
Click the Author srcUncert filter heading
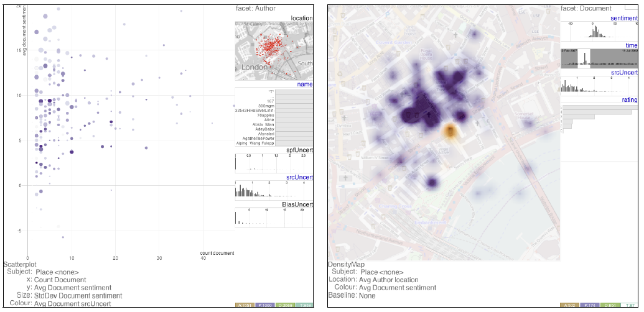(x=299, y=177)
